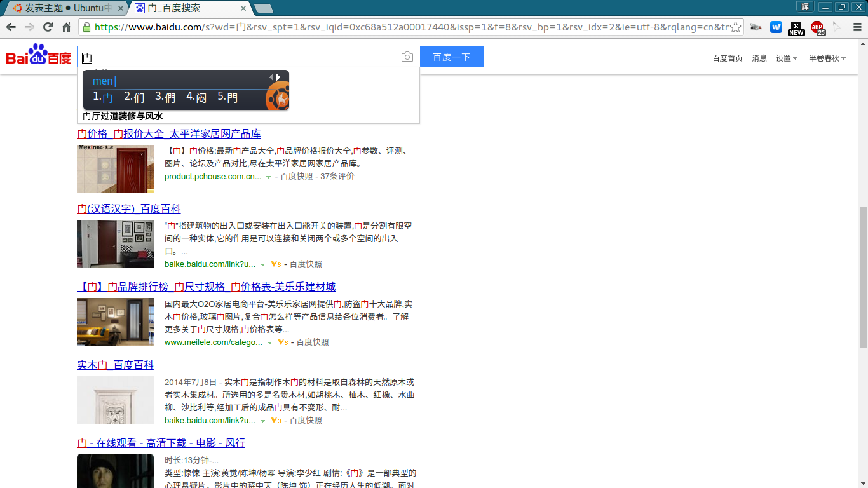Select IME candidate 2 们
Image resolution: width=868 pixels, height=488 pixels.
(x=134, y=97)
